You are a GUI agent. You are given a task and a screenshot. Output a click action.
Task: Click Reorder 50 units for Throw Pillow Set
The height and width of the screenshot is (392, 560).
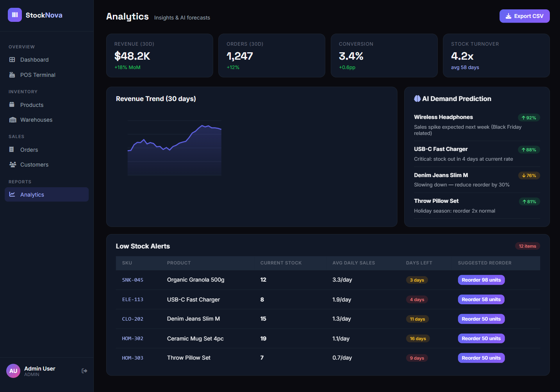481,358
